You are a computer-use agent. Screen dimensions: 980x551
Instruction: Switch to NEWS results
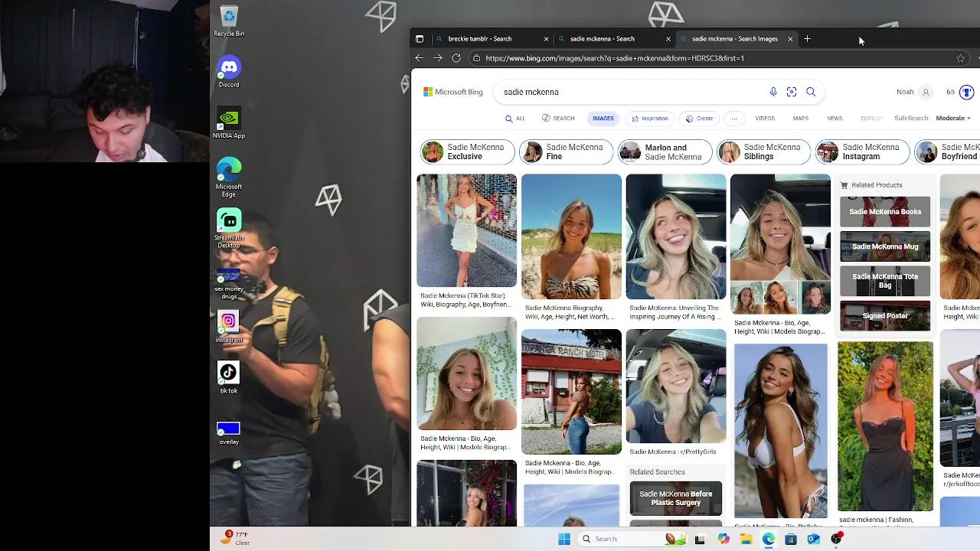[835, 119]
